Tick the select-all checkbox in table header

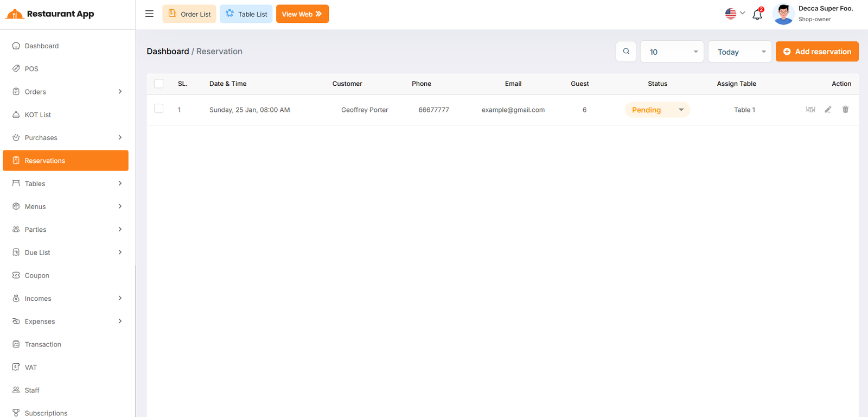[x=159, y=84]
